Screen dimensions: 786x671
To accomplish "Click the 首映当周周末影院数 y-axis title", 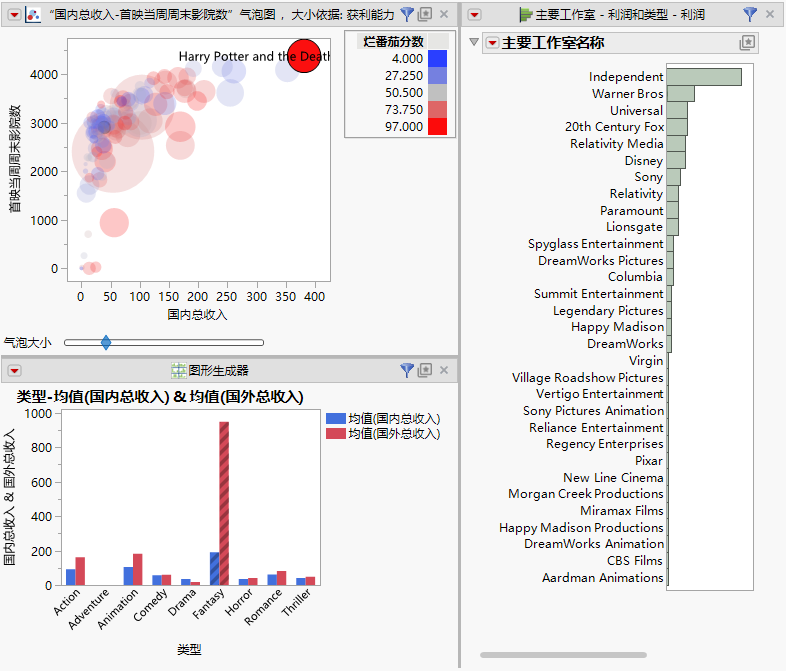I will 15,158.
